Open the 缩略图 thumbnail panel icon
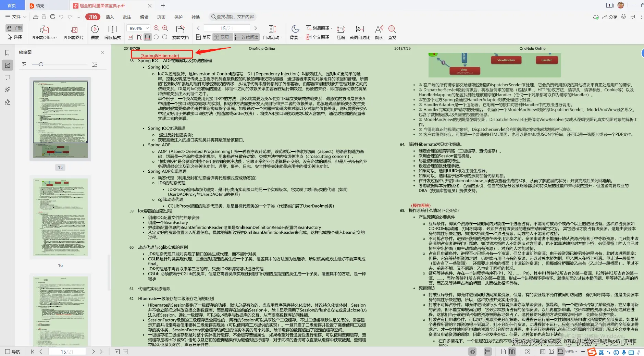 pos(8,65)
